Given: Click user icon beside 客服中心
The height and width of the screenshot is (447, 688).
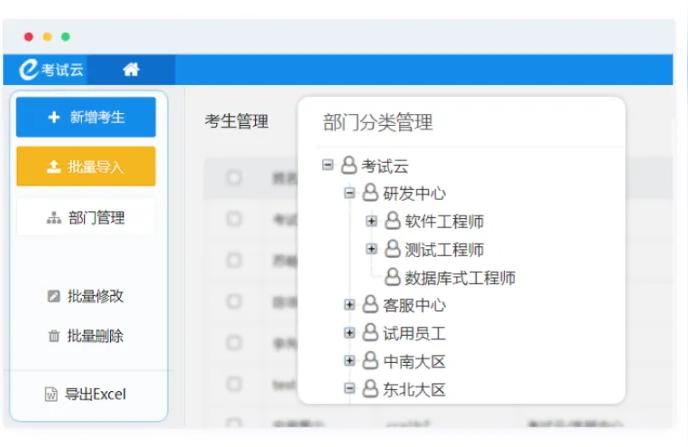Looking at the screenshot, I should coord(370,304).
